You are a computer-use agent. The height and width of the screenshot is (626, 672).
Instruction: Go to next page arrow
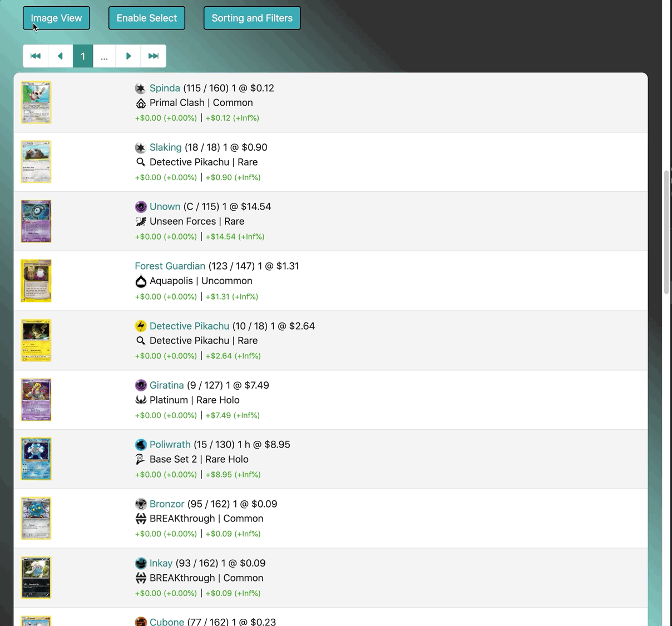pyautogui.click(x=128, y=56)
